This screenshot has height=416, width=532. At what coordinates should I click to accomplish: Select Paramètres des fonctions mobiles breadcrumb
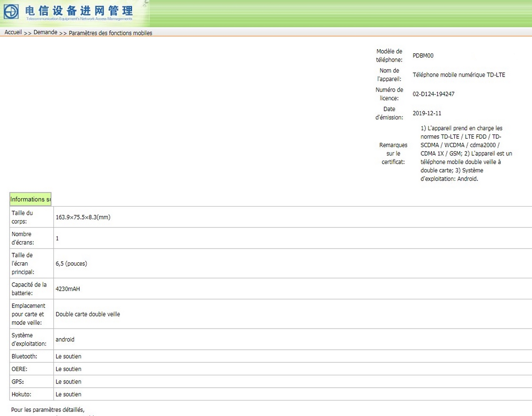(x=110, y=33)
